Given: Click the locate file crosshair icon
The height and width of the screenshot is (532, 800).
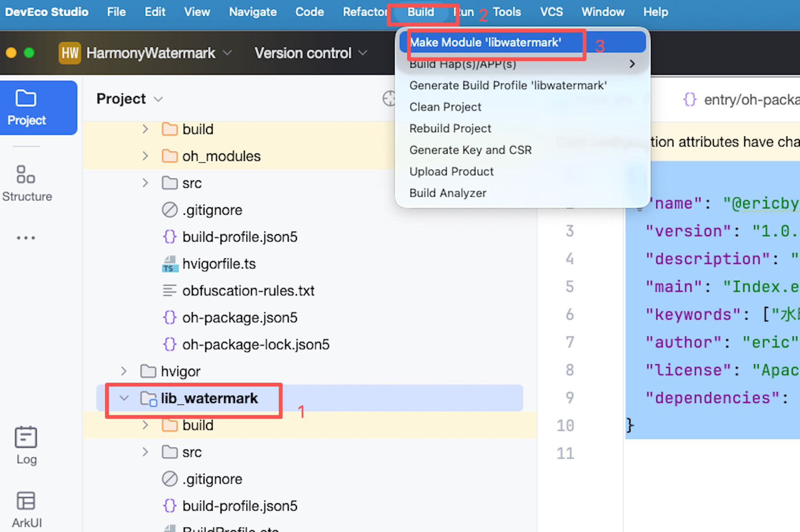Looking at the screenshot, I should point(389,99).
